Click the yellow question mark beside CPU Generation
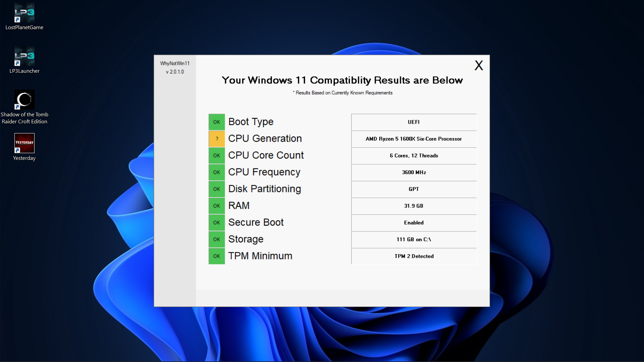 point(216,138)
